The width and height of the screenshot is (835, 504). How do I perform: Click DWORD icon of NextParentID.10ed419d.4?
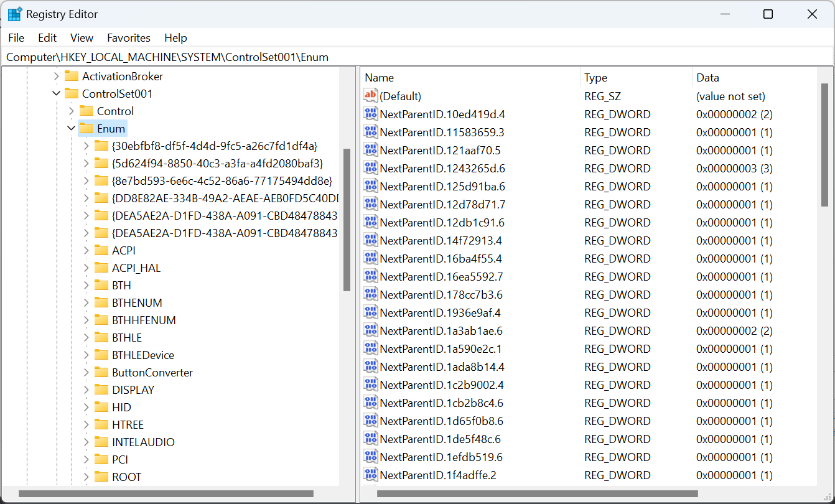click(371, 114)
